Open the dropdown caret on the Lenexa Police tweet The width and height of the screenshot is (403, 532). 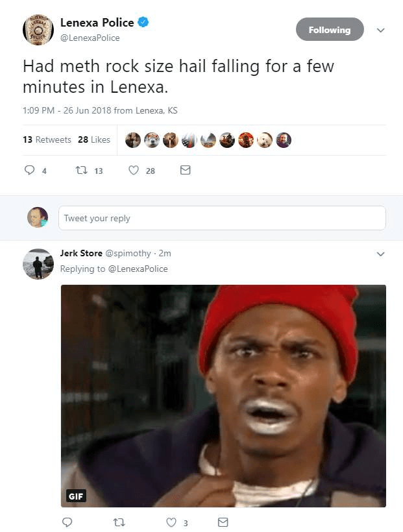click(x=381, y=30)
